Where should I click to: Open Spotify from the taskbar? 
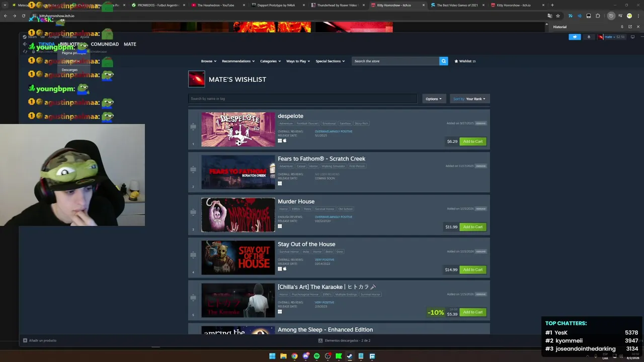point(316,356)
